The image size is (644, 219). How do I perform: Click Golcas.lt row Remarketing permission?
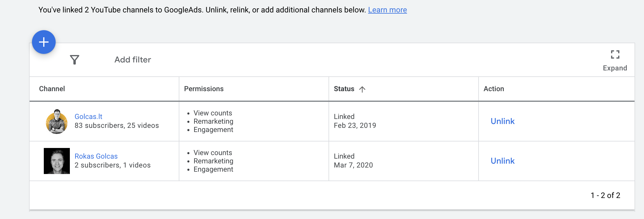click(x=213, y=121)
